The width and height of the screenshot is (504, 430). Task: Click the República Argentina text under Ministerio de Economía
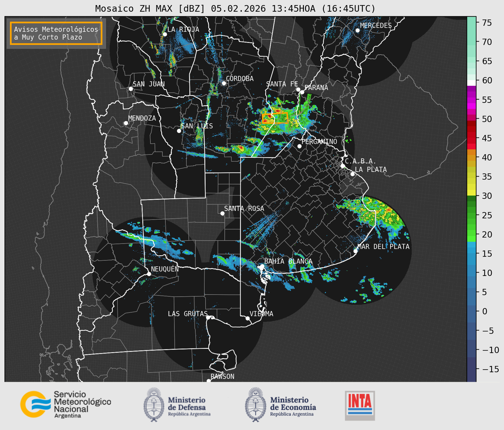[292, 414]
